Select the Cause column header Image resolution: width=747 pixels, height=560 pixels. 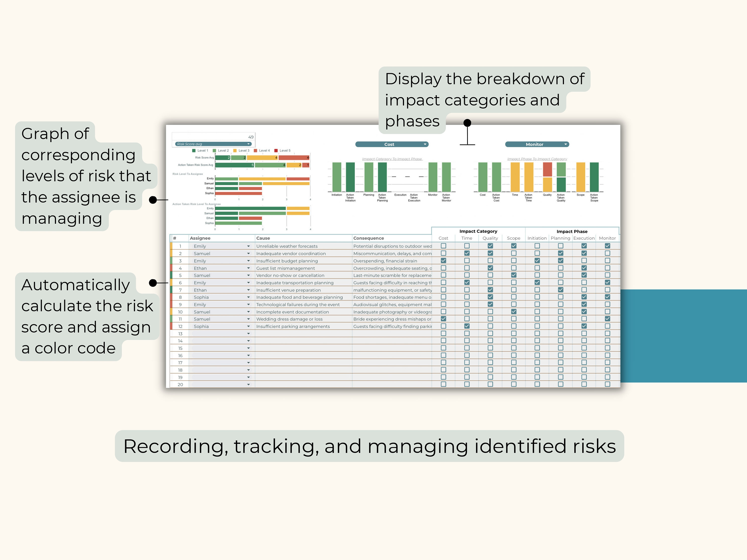(x=263, y=238)
